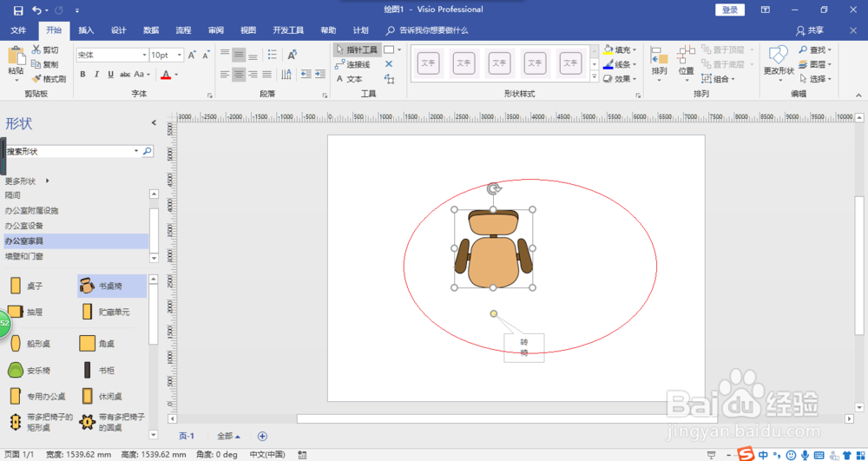Switch to the 插入 insert tab
The width and height of the screenshot is (868, 461).
[x=86, y=30]
